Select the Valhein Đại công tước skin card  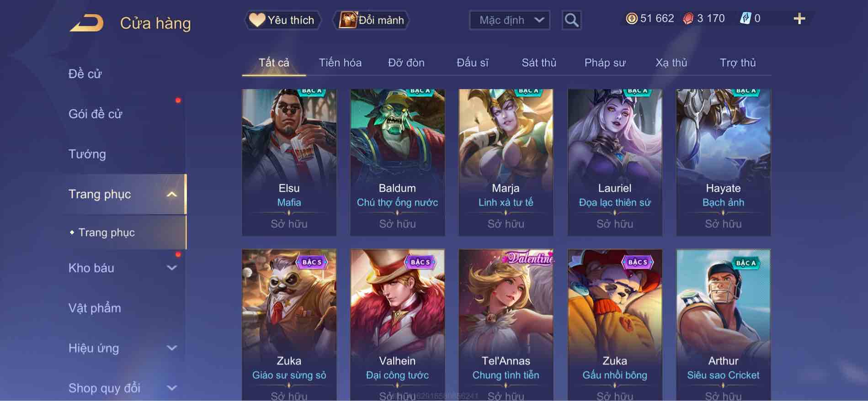coord(397,324)
